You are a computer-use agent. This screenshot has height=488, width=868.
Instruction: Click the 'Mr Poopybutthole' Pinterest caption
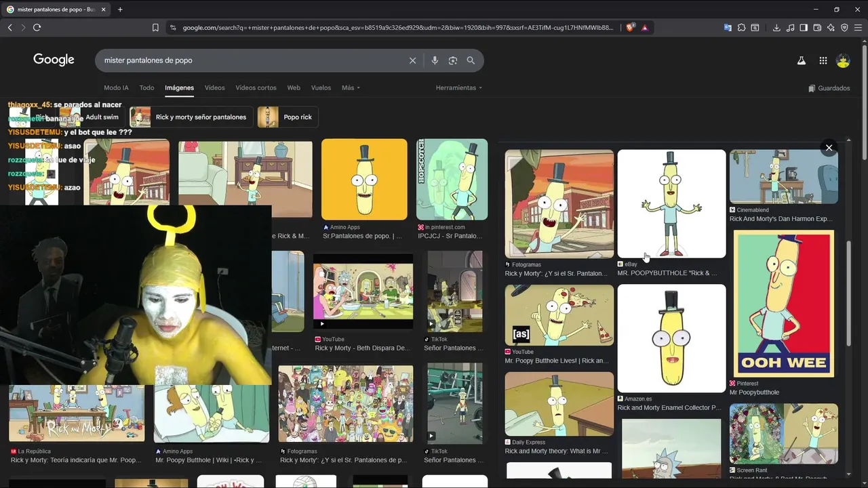click(755, 392)
